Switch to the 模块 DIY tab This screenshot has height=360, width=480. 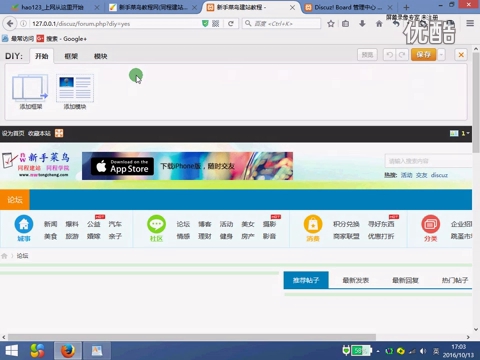(x=101, y=56)
